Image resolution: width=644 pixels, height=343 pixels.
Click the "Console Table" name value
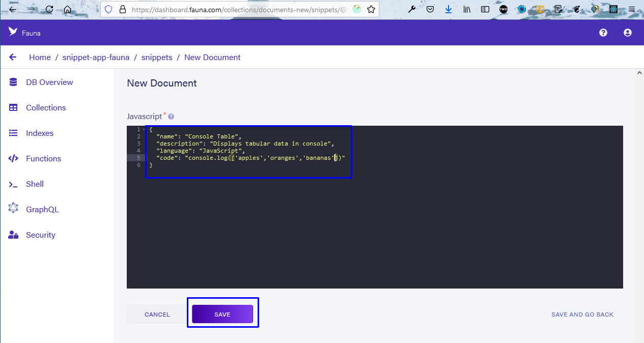(211, 136)
